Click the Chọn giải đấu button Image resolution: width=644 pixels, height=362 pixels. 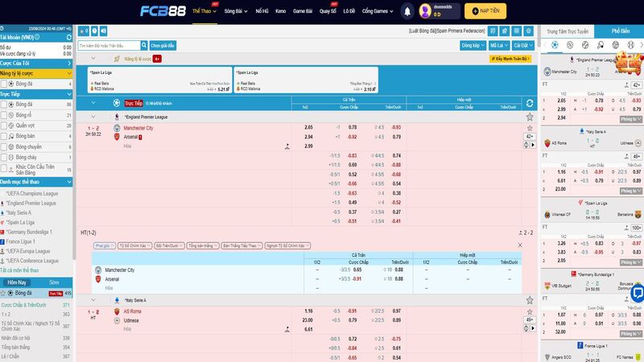[163, 46]
